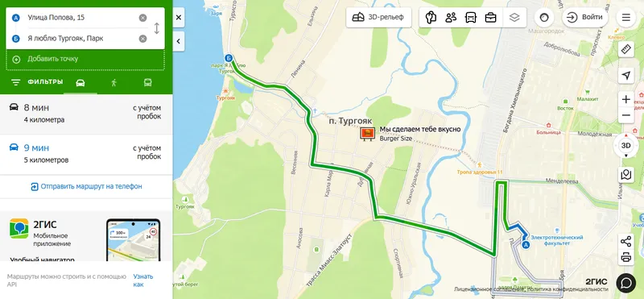The height and width of the screenshot is (299, 644).
Task: Swap the route start and destination points
Action: pyautogui.click(x=156, y=28)
